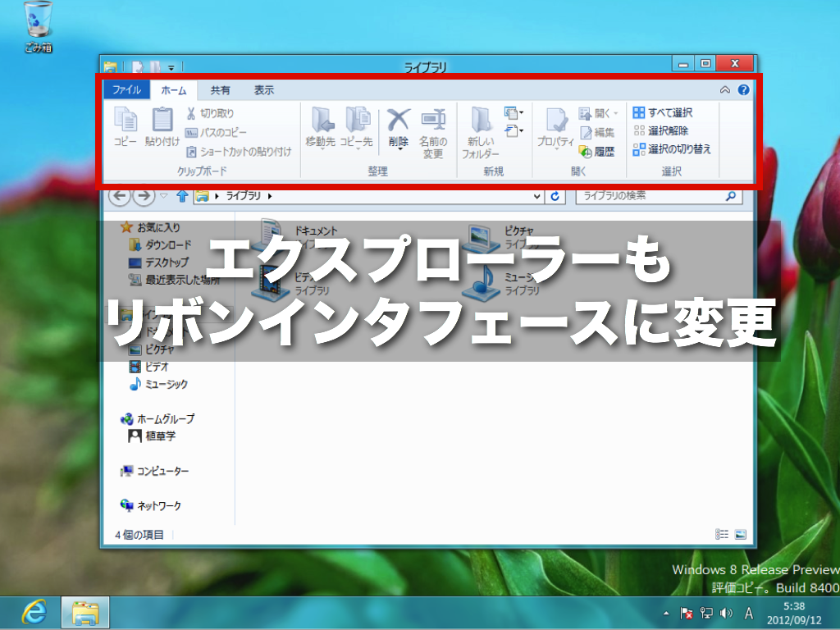
Task: Open プロパティ (Properties) from ribbon
Action: 555,127
